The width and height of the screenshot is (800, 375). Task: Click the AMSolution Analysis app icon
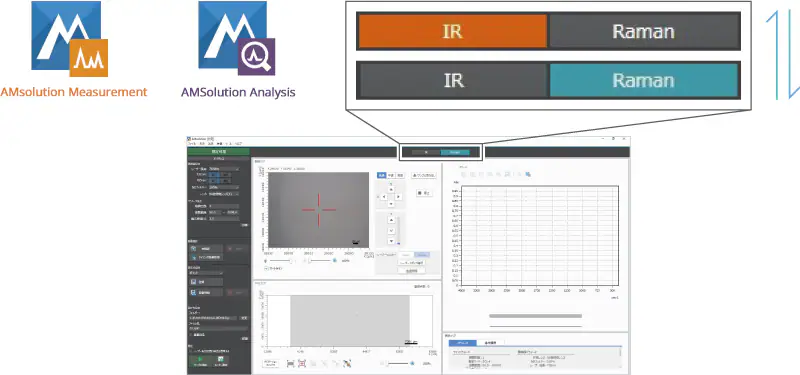tap(237, 38)
